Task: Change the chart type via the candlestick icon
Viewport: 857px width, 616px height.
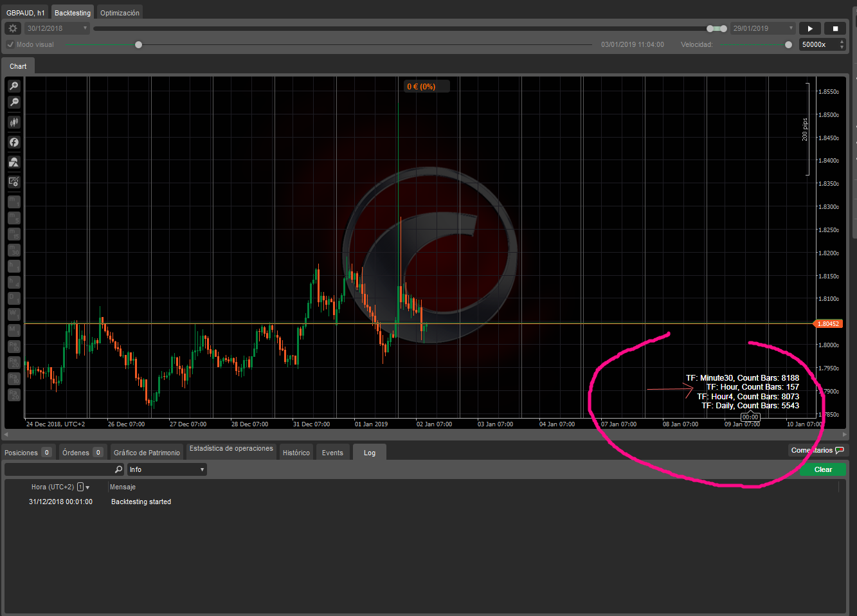Action: tap(14, 122)
